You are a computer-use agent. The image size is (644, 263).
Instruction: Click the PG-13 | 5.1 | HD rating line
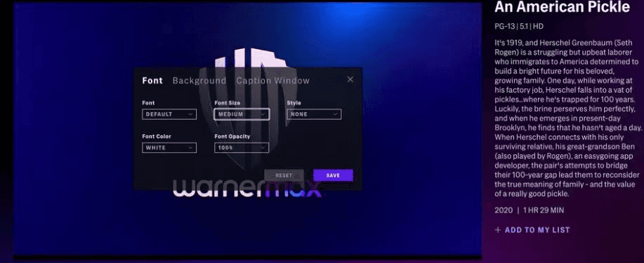point(519,26)
